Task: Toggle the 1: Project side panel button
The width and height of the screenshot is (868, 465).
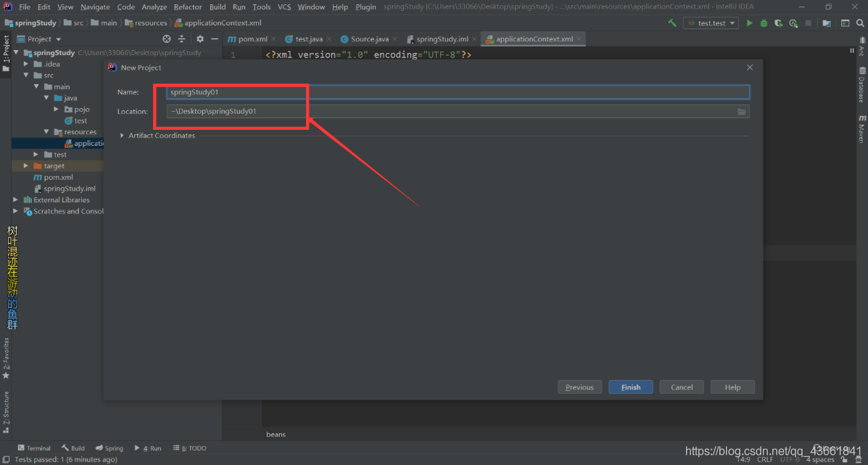Action: coord(6,54)
